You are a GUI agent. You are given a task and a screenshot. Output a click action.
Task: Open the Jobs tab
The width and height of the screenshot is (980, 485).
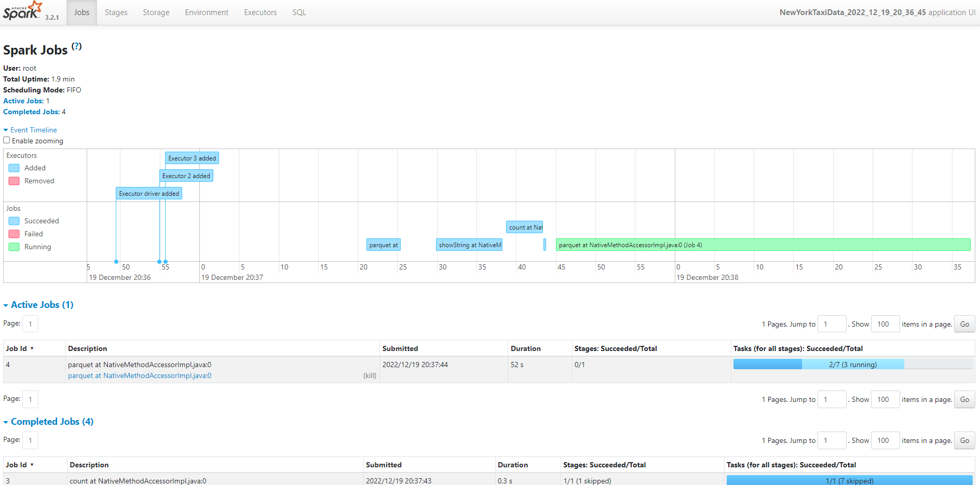pyautogui.click(x=81, y=12)
